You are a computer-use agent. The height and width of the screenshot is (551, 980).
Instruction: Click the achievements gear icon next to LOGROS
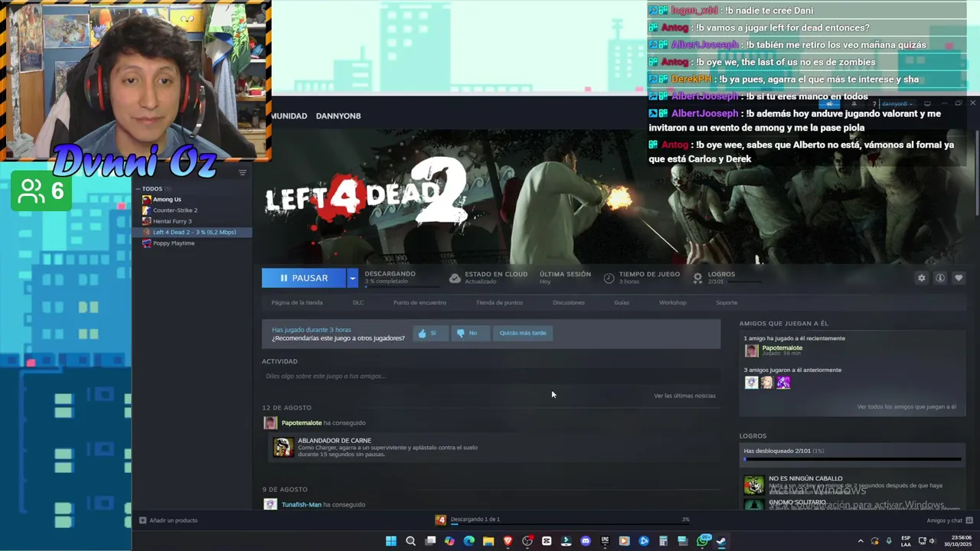tap(697, 278)
